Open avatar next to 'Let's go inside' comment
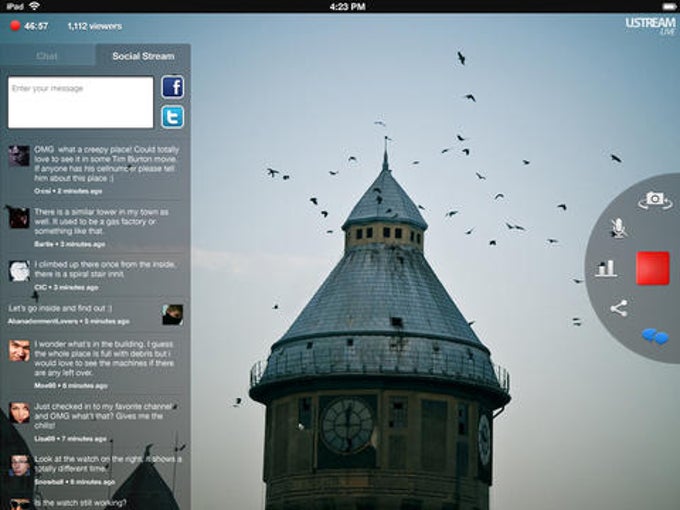The width and height of the screenshot is (680, 510). click(x=172, y=315)
